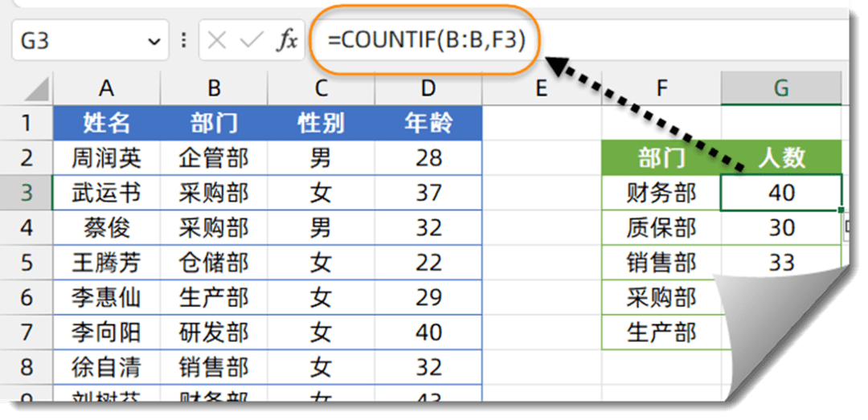Select row 7 header

click(x=27, y=332)
